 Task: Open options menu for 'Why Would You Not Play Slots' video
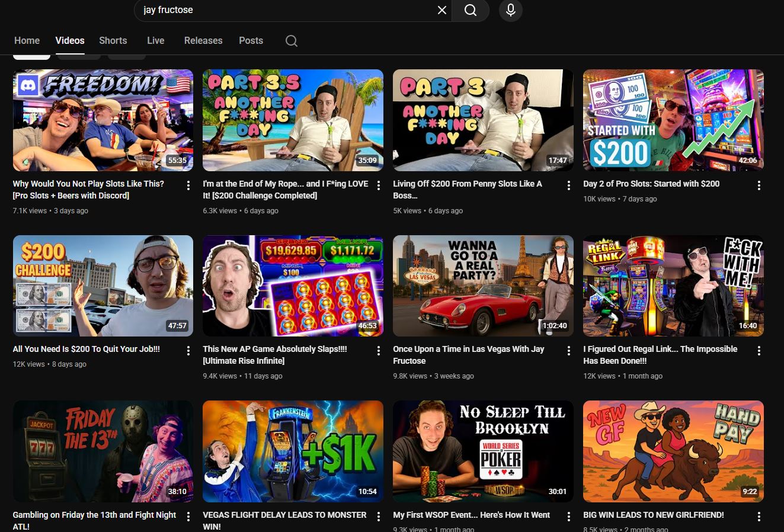(188, 185)
